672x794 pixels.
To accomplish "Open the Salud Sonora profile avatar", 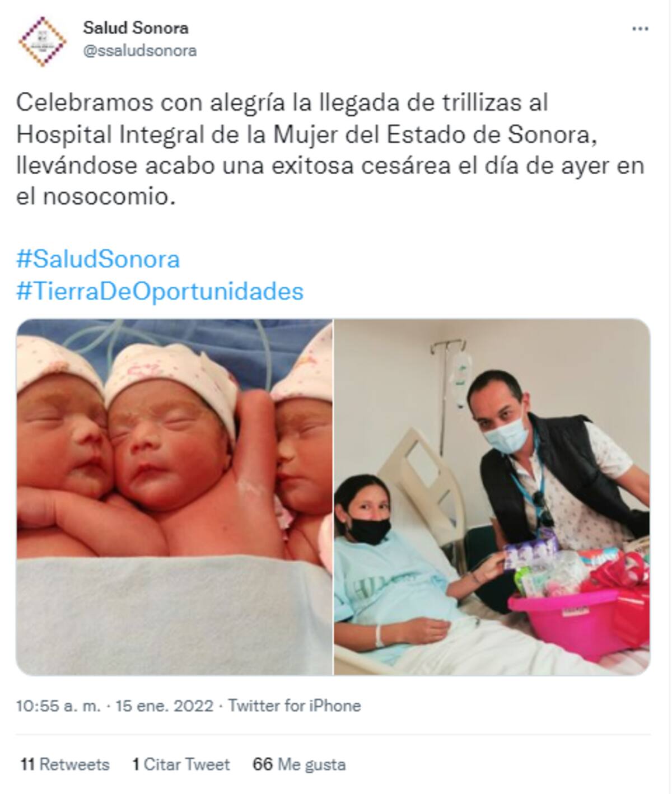I will pos(41,41).
